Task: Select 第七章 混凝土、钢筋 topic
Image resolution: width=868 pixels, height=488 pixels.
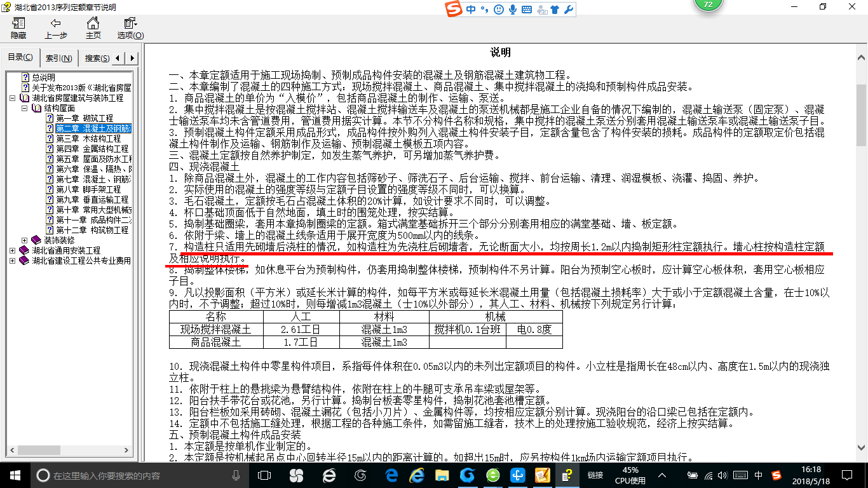Action: pos(93,179)
